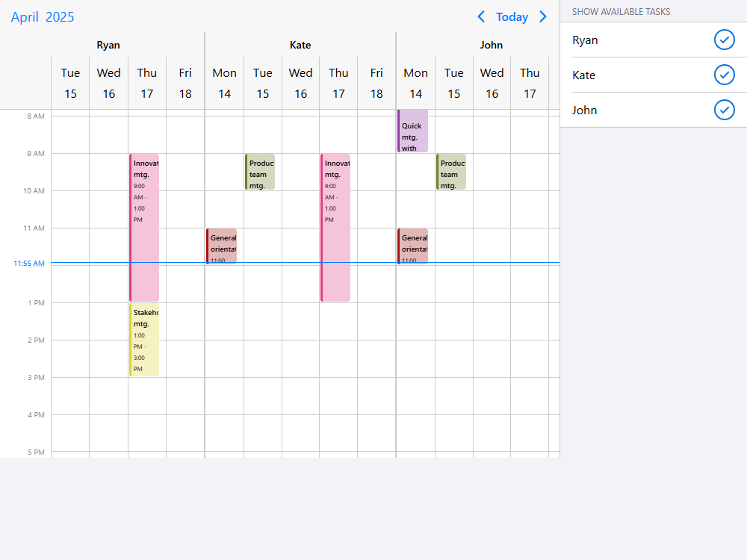The width and height of the screenshot is (747, 560).
Task: Select Kate's Fri 18 column header
Action: pos(376,84)
